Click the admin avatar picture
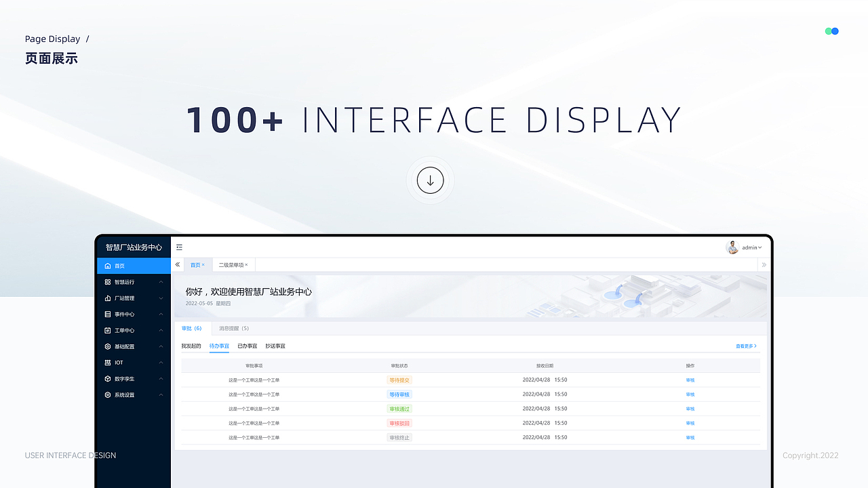This screenshot has height=488, width=868. [732, 247]
